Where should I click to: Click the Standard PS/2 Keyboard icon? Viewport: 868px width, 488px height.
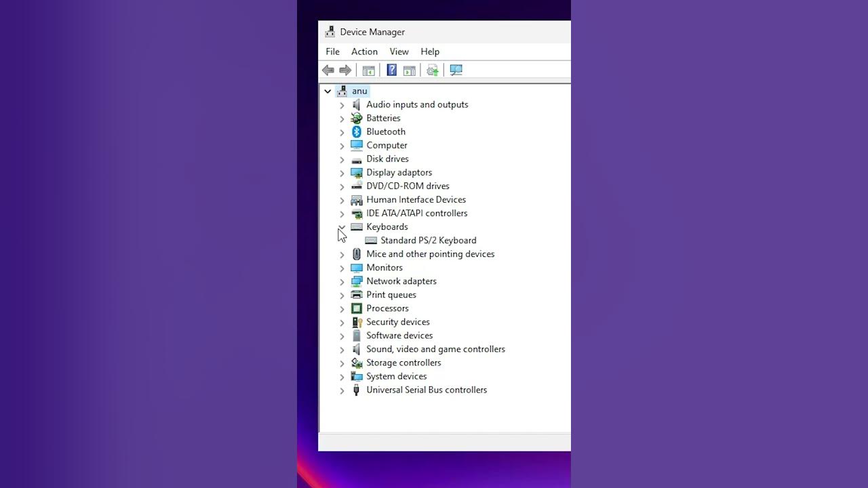click(371, 241)
